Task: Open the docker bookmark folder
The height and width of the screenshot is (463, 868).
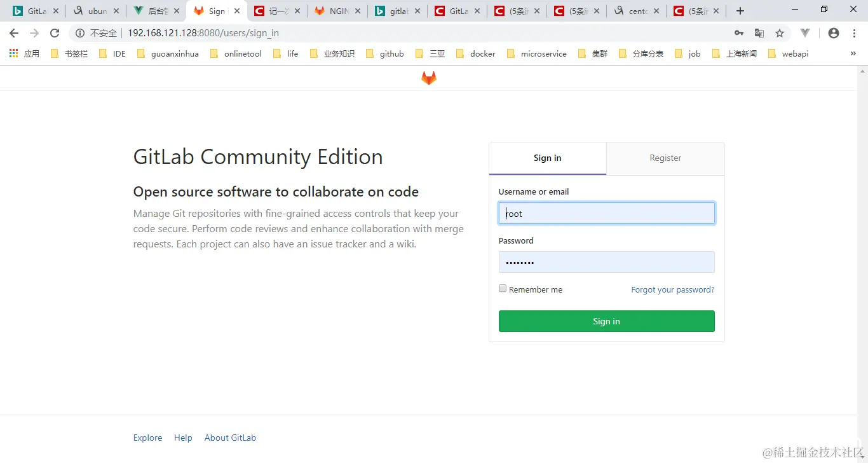Action: point(475,53)
